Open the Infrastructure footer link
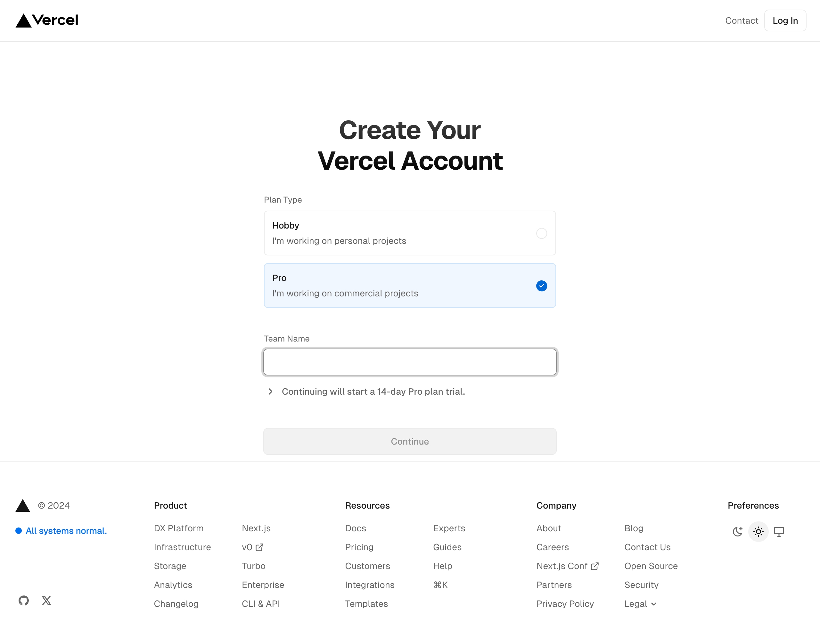This screenshot has width=820, height=644. pyautogui.click(x=182, y=547)
